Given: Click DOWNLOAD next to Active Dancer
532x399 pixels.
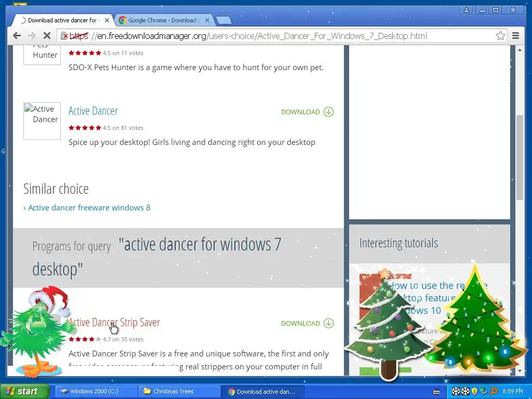Looking at the screenshot, I should [x=308, y=112].
